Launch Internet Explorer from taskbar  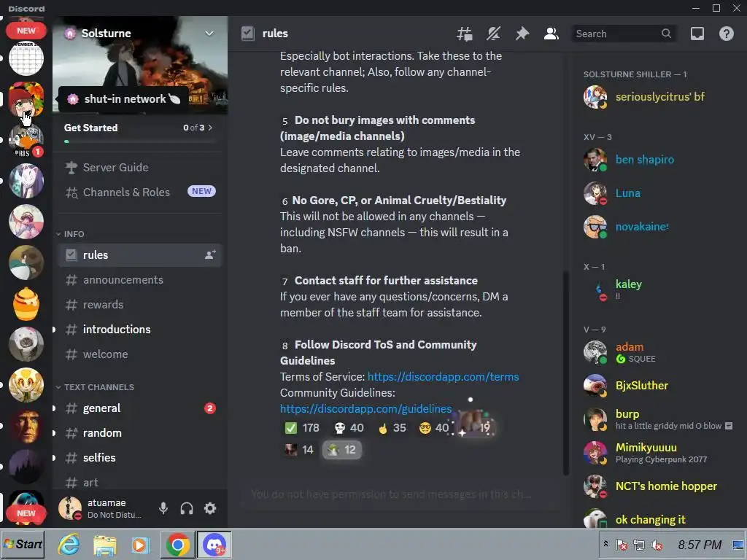[x=69, y=545]
